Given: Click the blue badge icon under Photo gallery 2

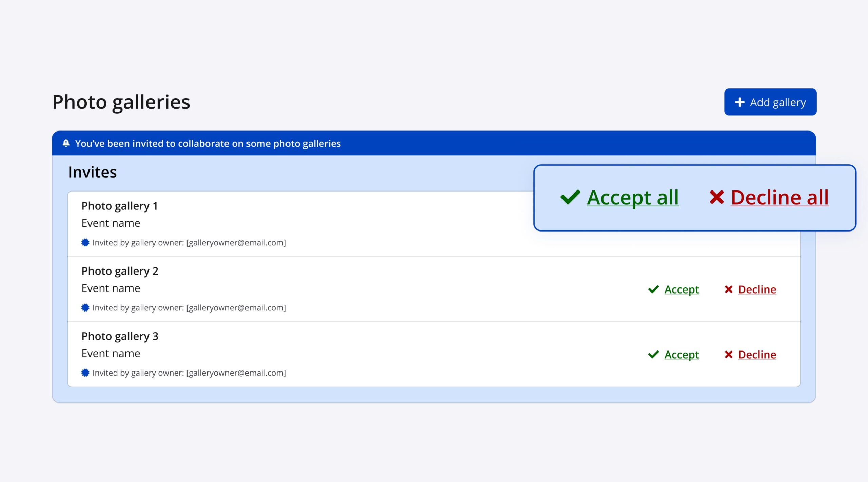Looking at the screenshot, I should click(x=85, y=308).
